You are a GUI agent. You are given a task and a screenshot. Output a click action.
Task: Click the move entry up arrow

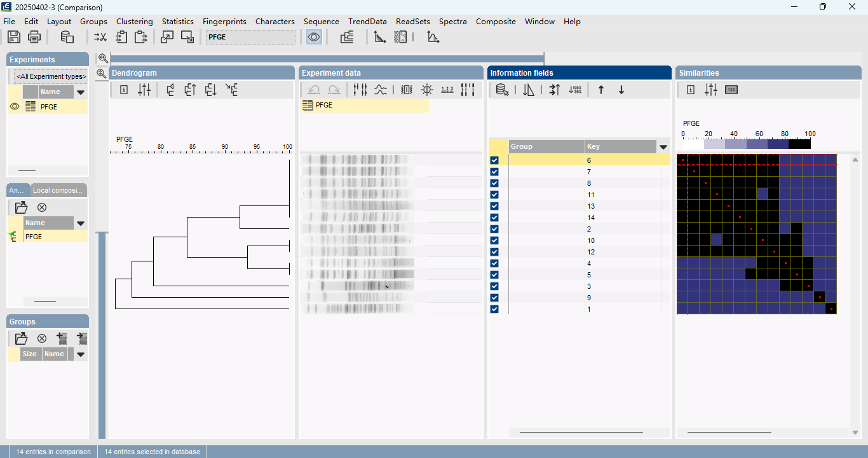(x=601, y=90)
